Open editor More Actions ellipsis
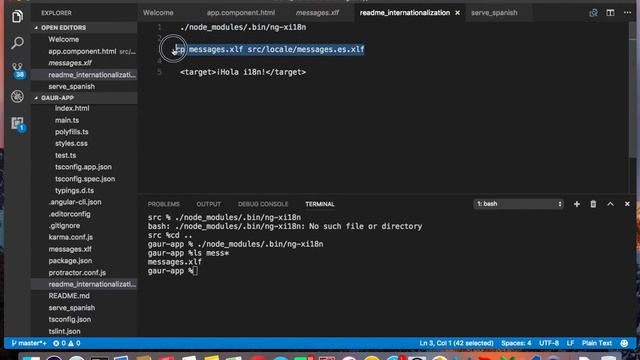The width and height of the screenshot is (640, 360). point(627,13)
